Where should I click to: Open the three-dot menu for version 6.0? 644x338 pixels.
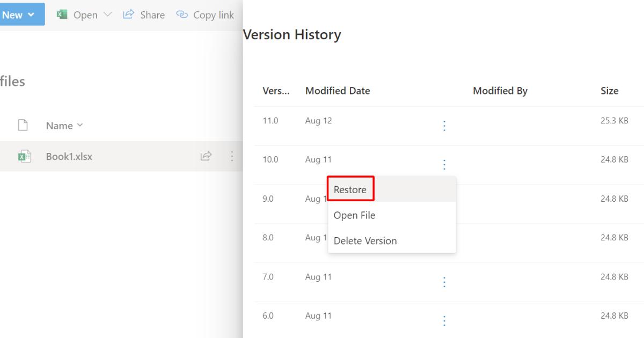point(444,321)
